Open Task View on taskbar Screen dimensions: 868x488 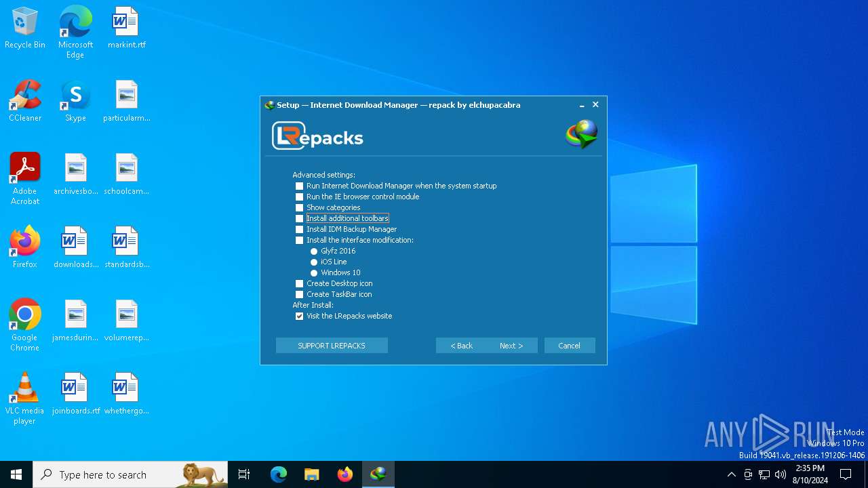click(x=244, y=474)
